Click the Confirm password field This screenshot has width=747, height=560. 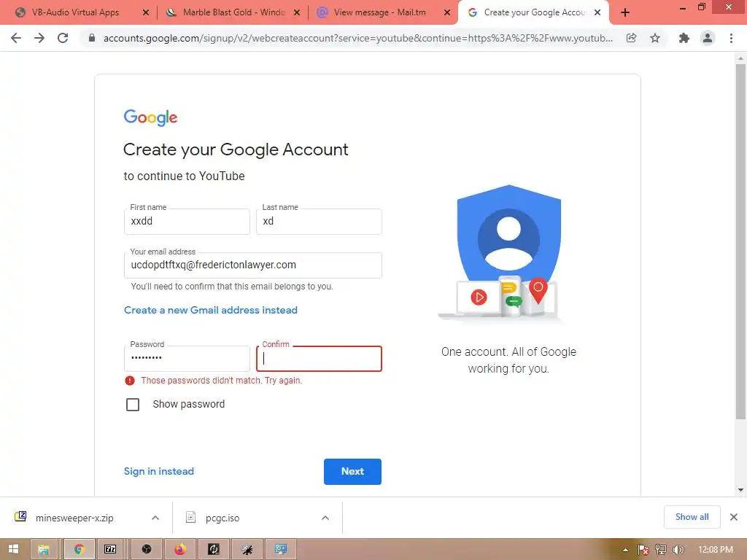coord(319,359)
